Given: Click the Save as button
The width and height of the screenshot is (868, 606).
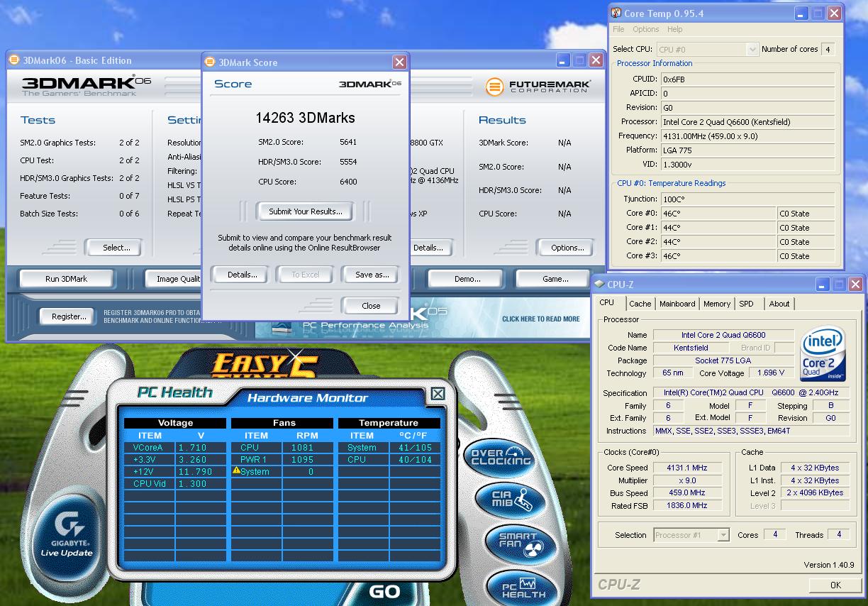Looking at the screenshot, I should point(372,275).
